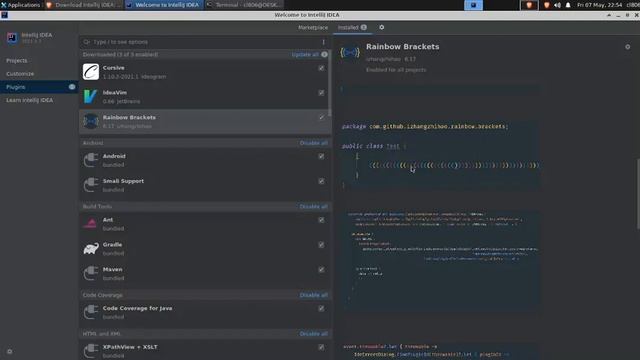The height and width of the screenshot is (360, 640).
Task: Open the Cursive plugin icon
Action: pyautogui.click(x=91, y=72)
